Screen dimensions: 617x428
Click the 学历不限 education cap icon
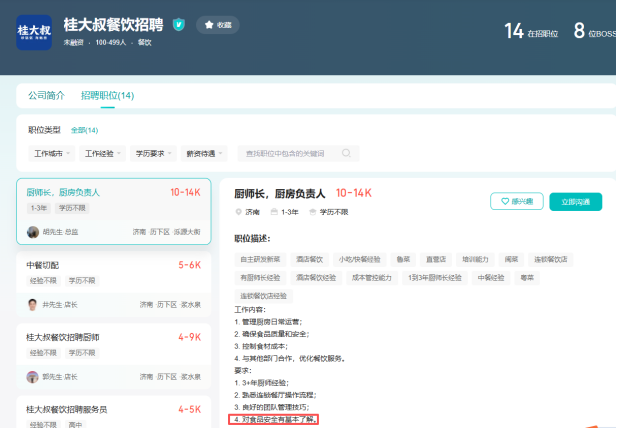(313, 212)
